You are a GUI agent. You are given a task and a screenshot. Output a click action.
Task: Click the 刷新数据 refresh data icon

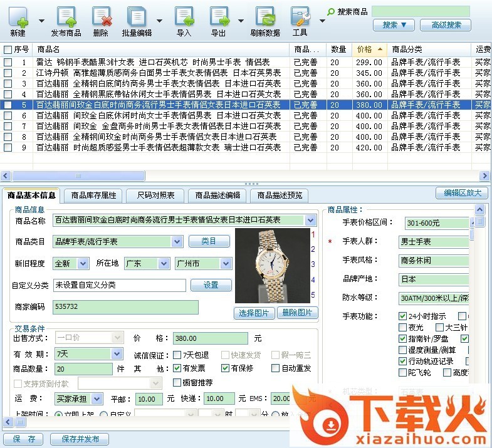(265, 18)
